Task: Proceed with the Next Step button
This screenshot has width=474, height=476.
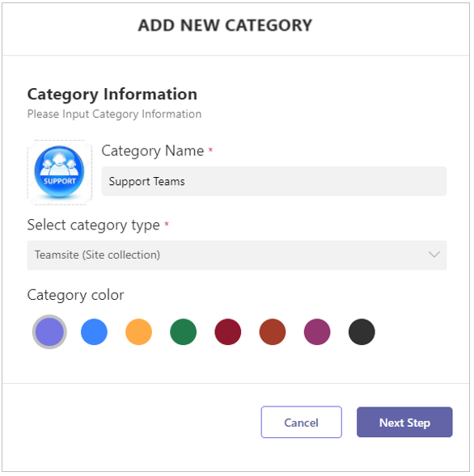Action: coord(404,423)
